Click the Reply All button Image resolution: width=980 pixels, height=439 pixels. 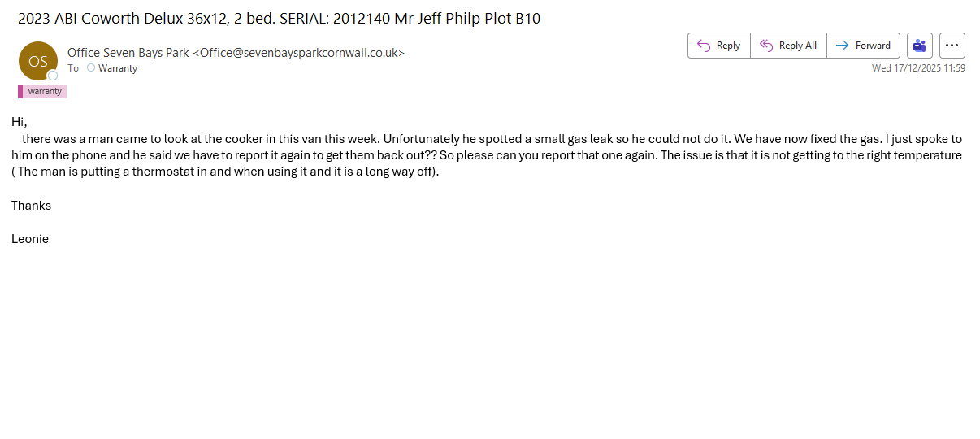788,46
